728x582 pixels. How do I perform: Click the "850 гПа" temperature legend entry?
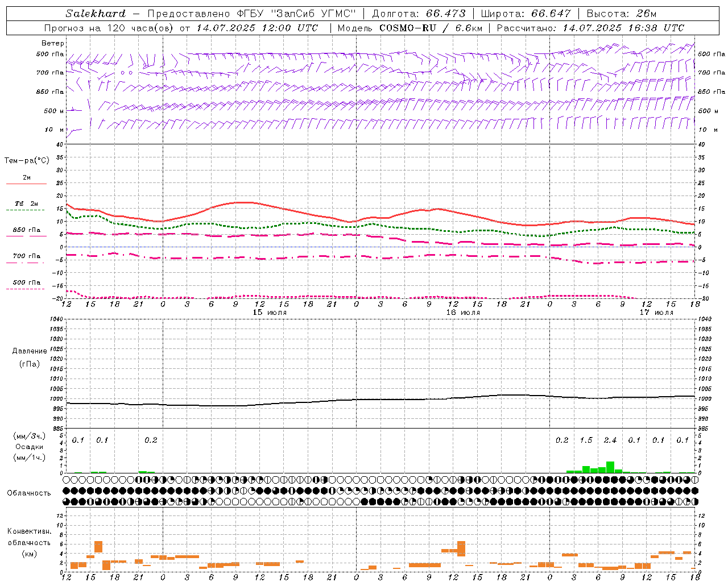click(27, 230)
